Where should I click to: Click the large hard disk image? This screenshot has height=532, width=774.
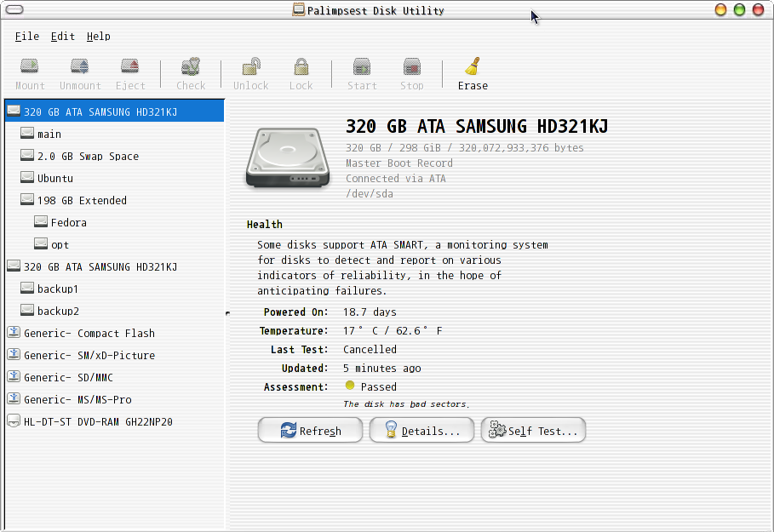point(288,158)
